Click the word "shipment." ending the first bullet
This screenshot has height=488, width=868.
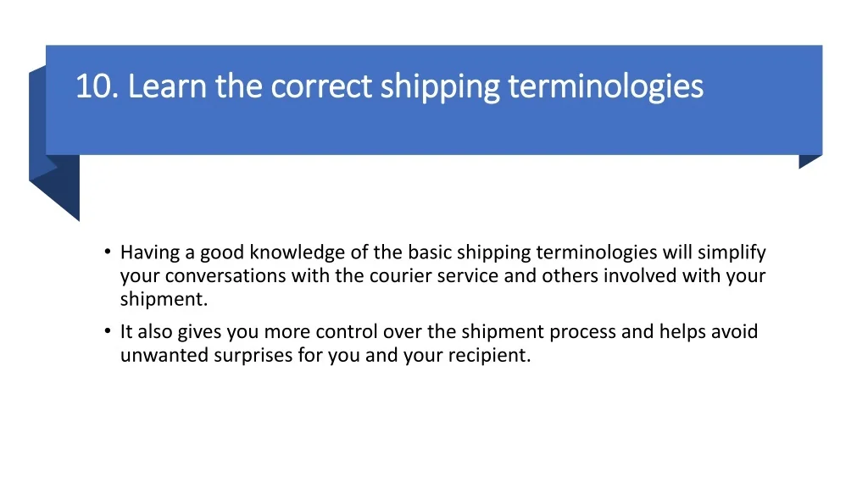164,300
